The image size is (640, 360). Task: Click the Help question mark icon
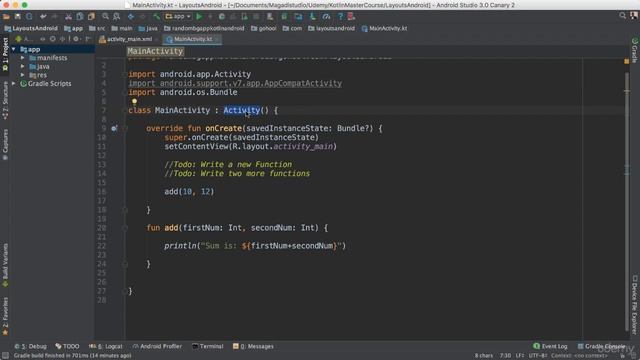pyautogui.click(x=340, y=17)
